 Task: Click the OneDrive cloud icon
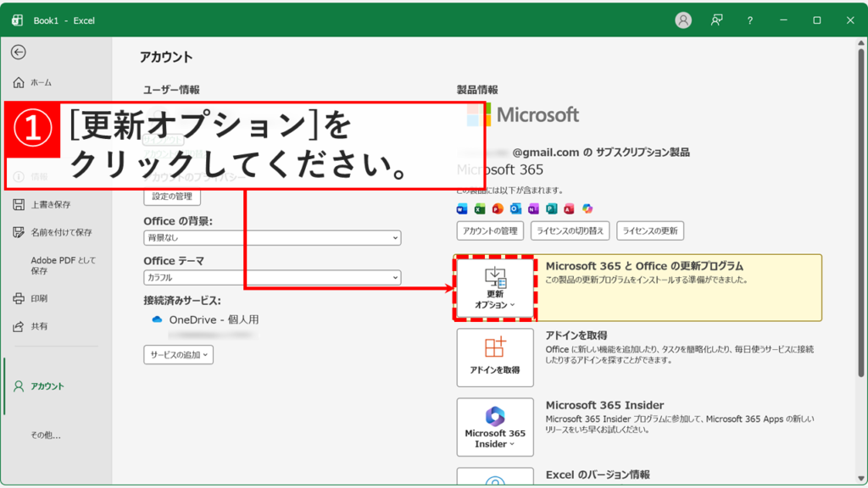157,319
